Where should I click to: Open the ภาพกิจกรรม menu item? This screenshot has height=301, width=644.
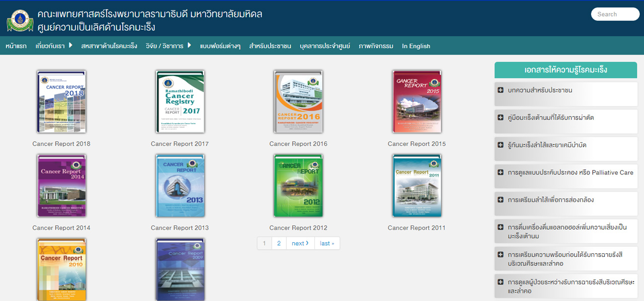[x=376, y=46]
